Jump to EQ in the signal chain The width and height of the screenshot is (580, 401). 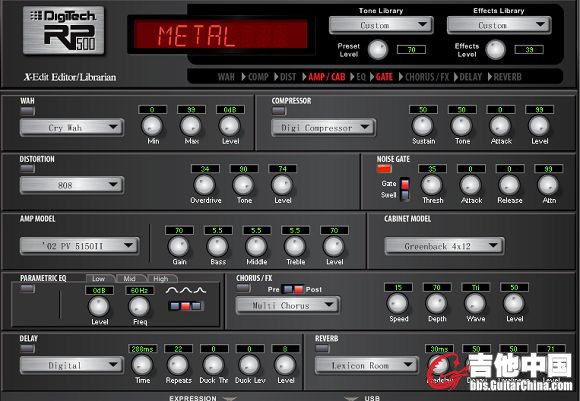coord(361,77)
